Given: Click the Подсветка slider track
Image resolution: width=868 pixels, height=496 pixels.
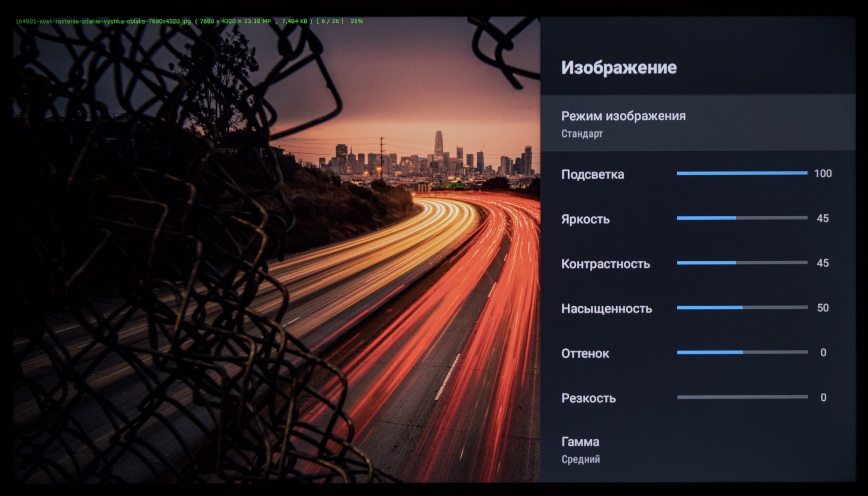Looking at the screenshot, I should tap(742, 174).
